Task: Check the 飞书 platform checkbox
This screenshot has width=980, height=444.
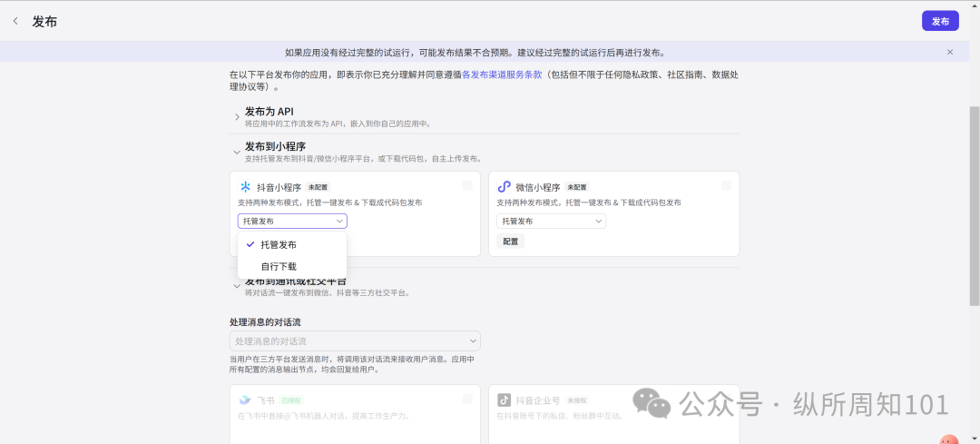Action: coord(467,399)
